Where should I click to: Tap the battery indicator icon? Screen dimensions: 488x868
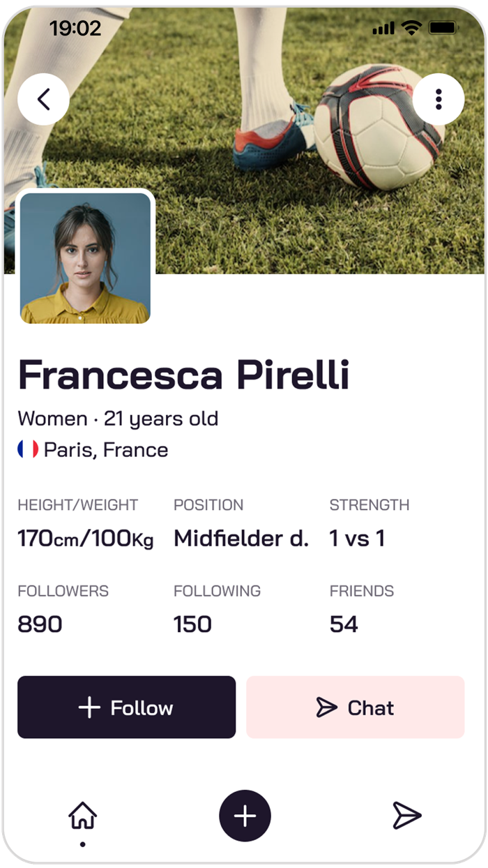[x=442, y=28]
